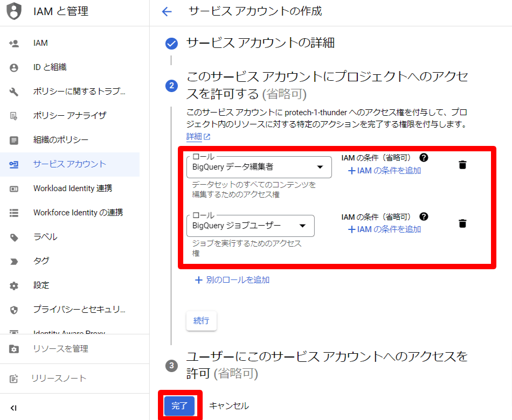Click the wrench icon for policy troubleshooting
Image resolution: width=512 pixels, height=420 pixels.
point(13,92)
